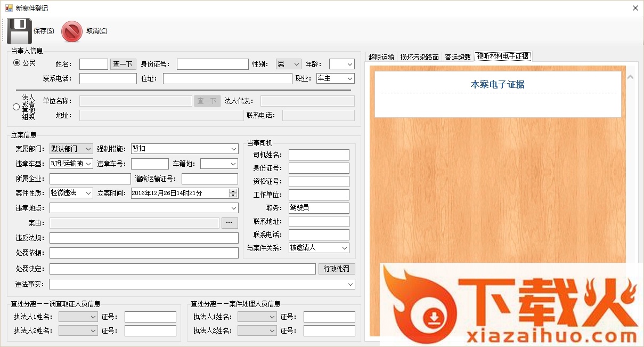Viewport: 644px width, 347px height.
Task: Open the 强制措施 dropdown
Action: (184, 149)
